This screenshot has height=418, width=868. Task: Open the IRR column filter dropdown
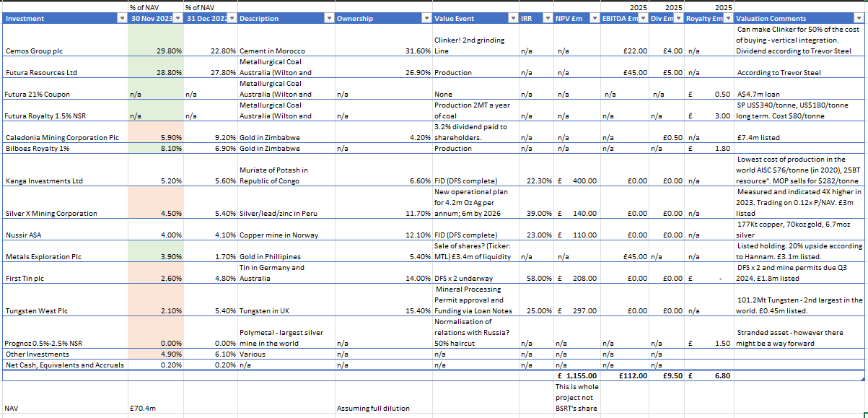click(x=548, y=19)
